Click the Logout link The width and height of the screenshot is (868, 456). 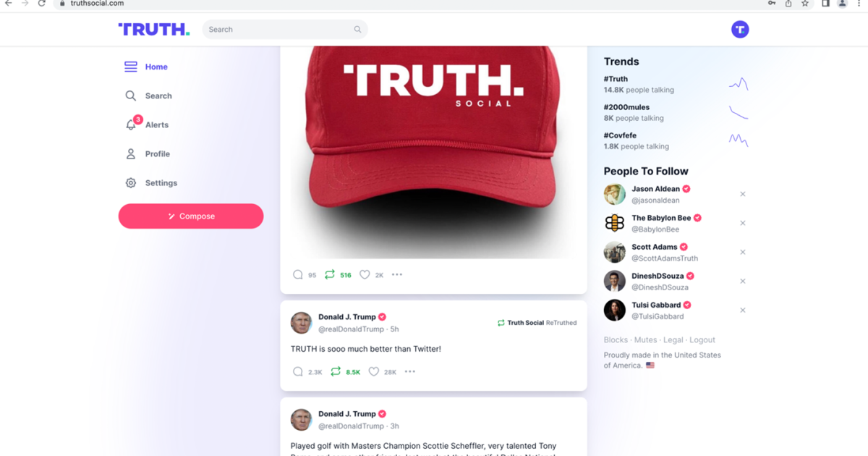[x=702, y=340]
